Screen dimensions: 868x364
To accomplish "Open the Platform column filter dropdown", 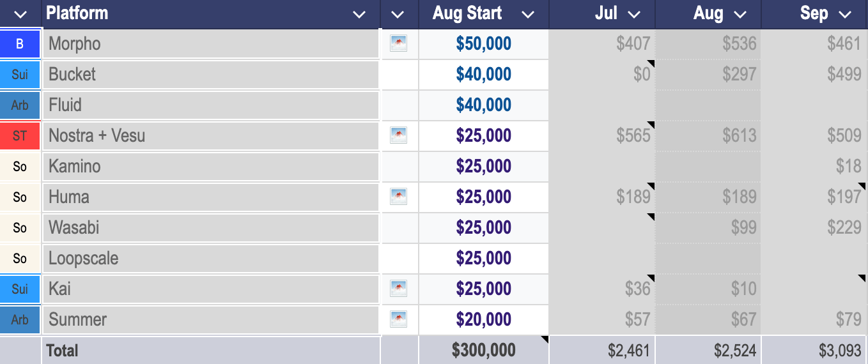I will [360, 14].
